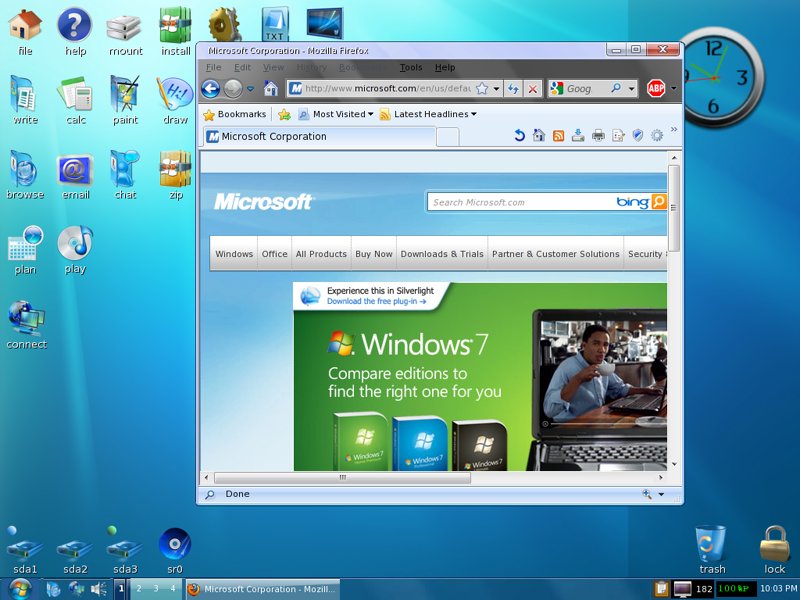Open the sda1 drive icon
800x600 pixels.
[x=24, y=551]
